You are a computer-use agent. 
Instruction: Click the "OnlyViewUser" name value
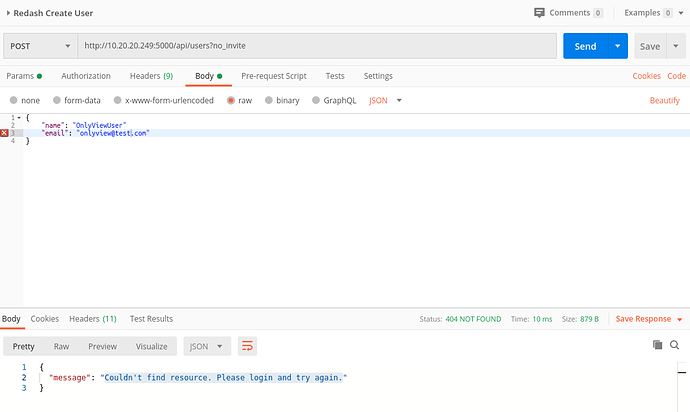tap(99, 125)
